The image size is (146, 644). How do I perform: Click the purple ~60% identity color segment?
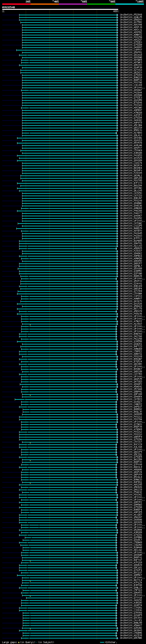pyautogui.click(x=73, y=4)
